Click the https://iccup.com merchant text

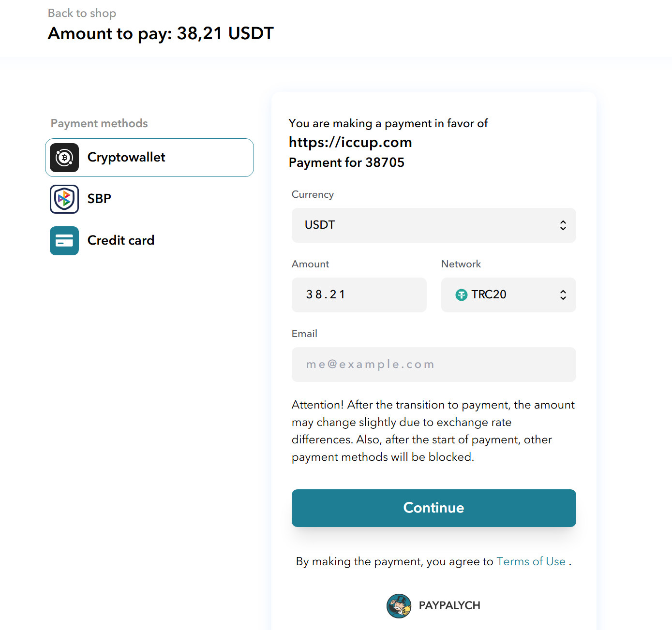point(350,142)
